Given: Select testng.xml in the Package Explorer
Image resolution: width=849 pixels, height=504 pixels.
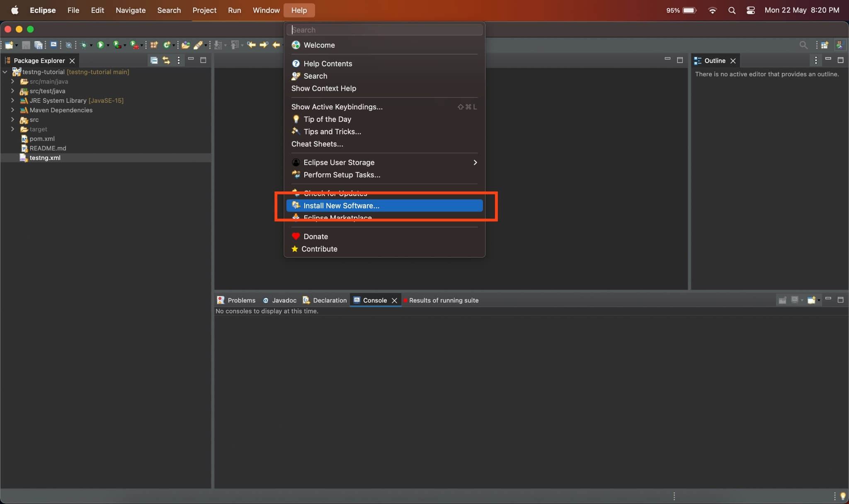Looking at the screenshot, I should pos(46,157).
